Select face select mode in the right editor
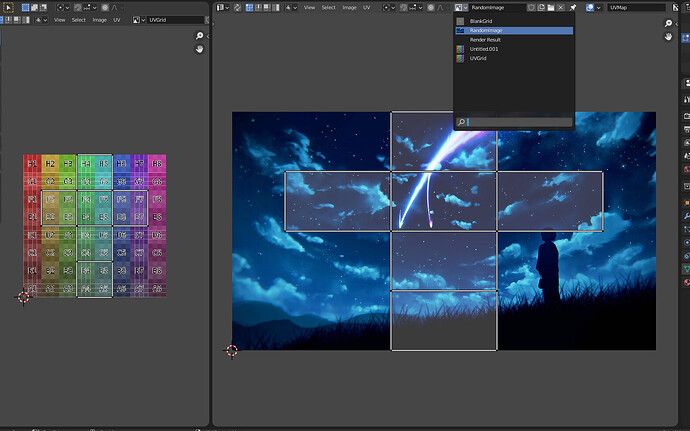This screenshot has width=690, height=431. (x=267, y=7)
